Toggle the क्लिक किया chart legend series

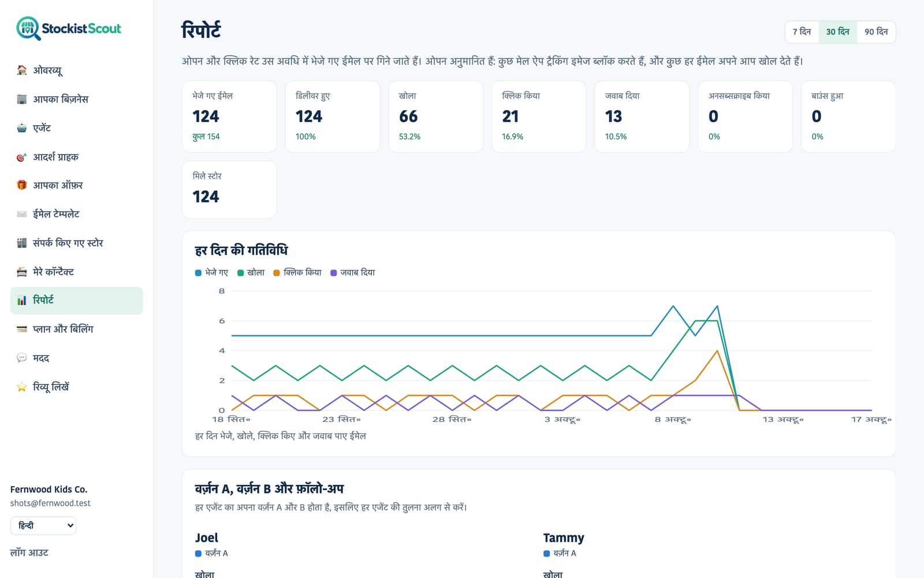(297, 272)
